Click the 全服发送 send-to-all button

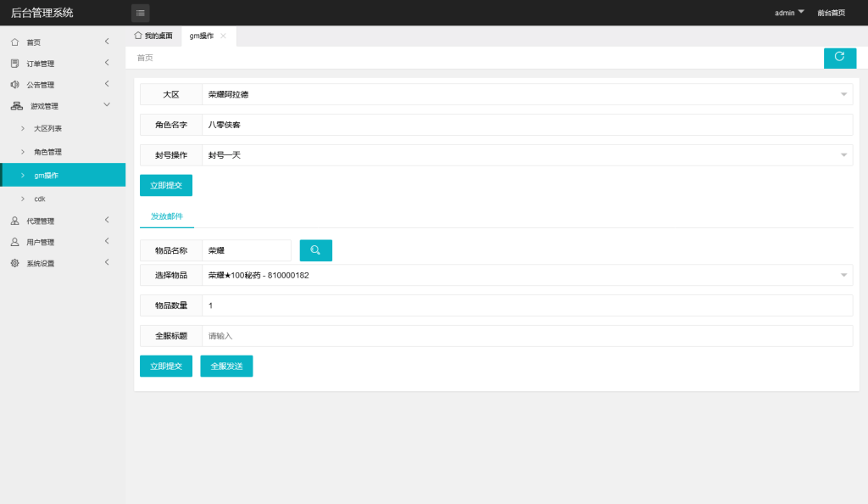click(x=225, y=366)
